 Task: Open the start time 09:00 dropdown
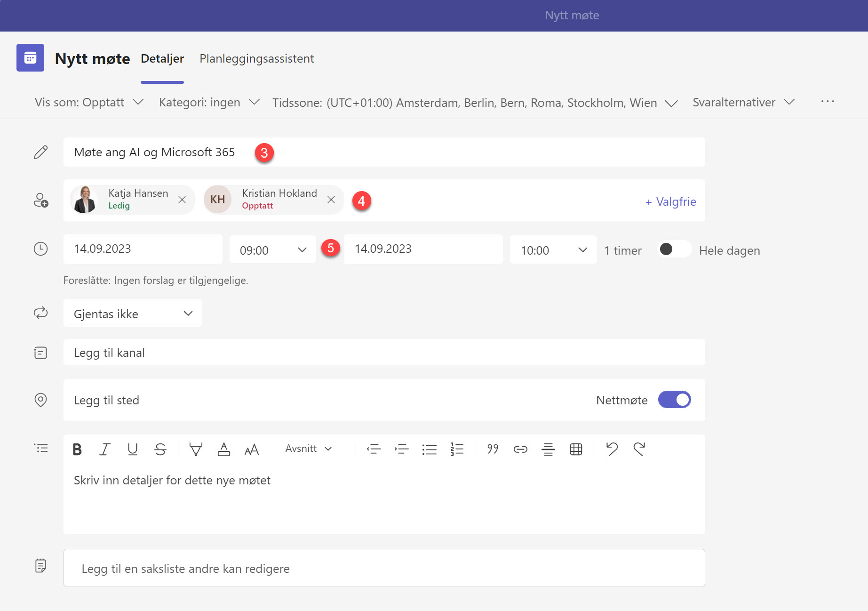click(272, 249)
